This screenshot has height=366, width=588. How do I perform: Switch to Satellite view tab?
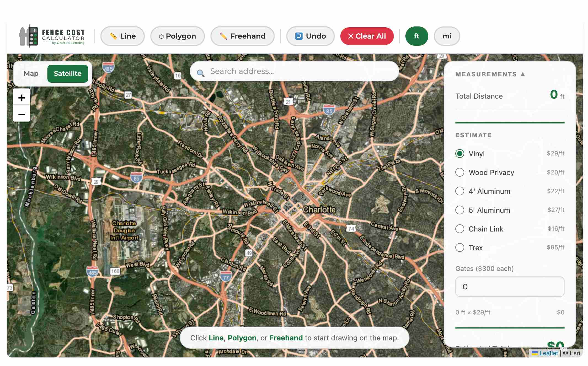point(68,74)
